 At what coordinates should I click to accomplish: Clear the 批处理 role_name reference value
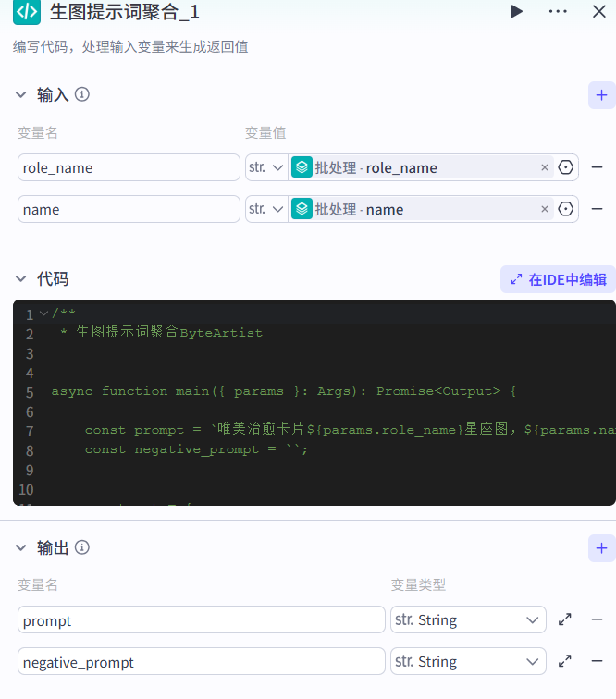545,167
